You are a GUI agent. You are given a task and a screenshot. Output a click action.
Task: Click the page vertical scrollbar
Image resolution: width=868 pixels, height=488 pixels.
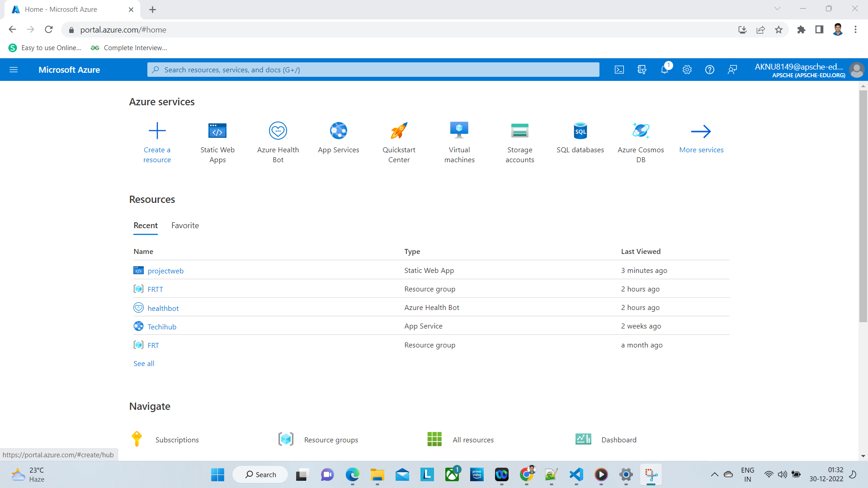pyautogui.click(x=863, y=206)
